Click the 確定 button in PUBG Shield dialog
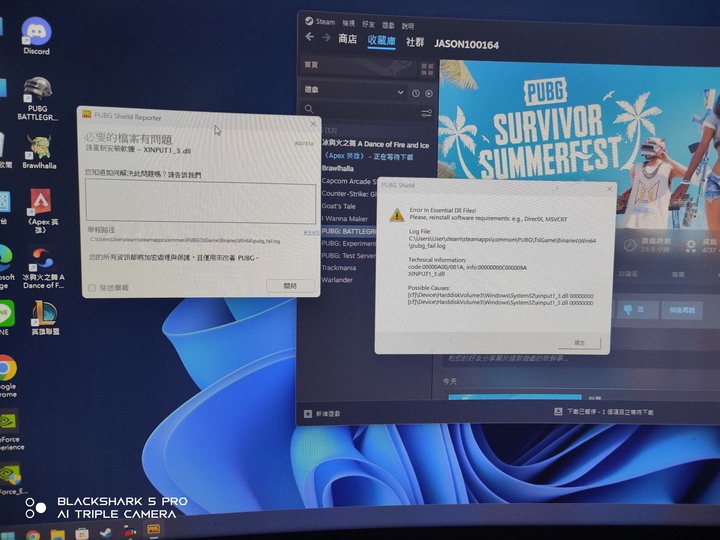Viewport: 720px width, 540px height. pyautogui.click(x=579, y=343)
